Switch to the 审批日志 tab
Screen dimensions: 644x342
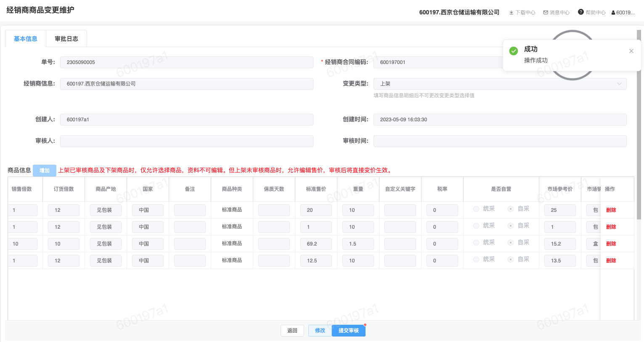66,39
